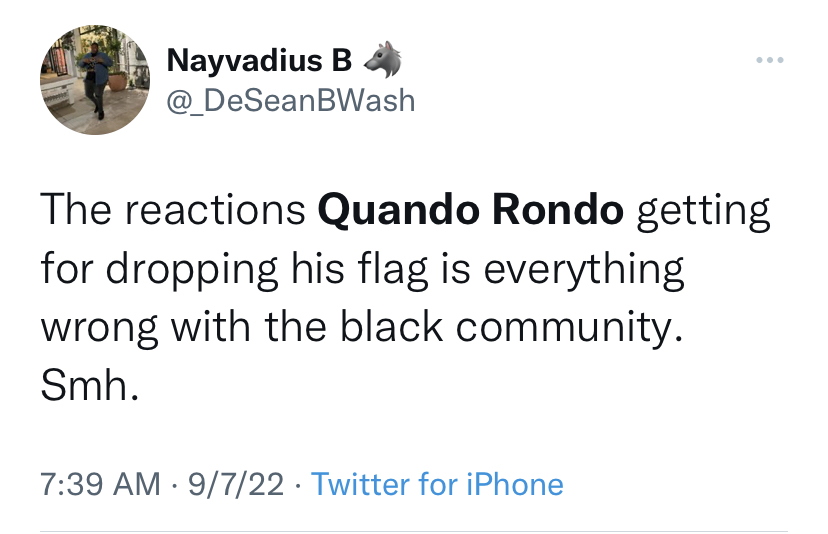Screen dimensions: 828x534
Task: Click the 9/7/22 post date
Action: pyautogui.click(x=236, y=485)
